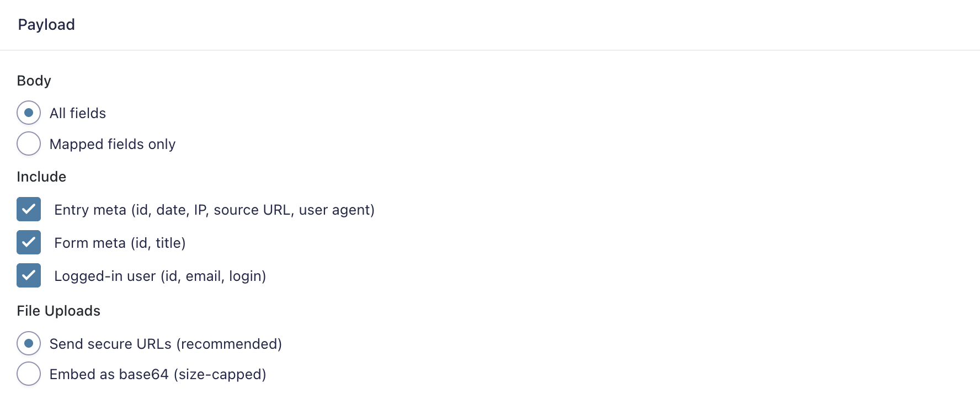The image size is (980, 415).
Task: Click the filled dot inside All fields radio
Action: tap(29, 113)
